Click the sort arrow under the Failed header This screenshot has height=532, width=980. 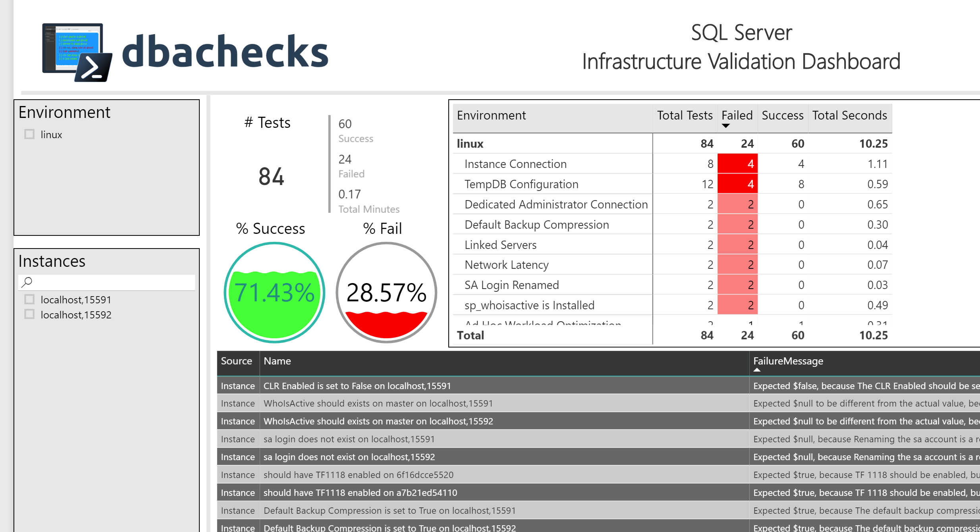click(726, 125)
